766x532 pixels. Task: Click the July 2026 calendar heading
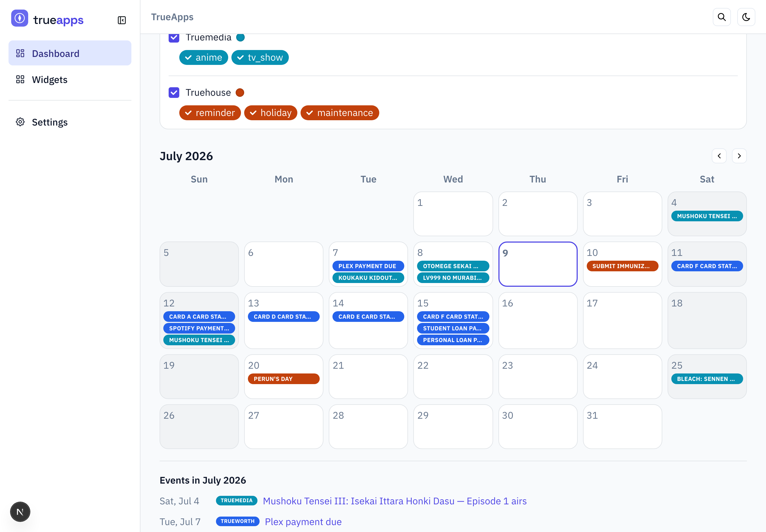tap(186, 156)
